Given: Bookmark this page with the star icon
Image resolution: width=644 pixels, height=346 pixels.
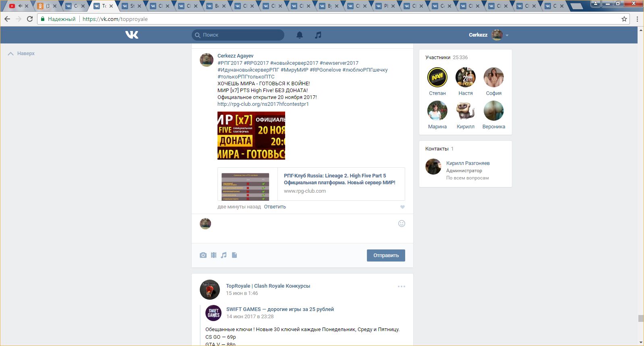Looking at the screenshot, I should [x=624, y=19].
